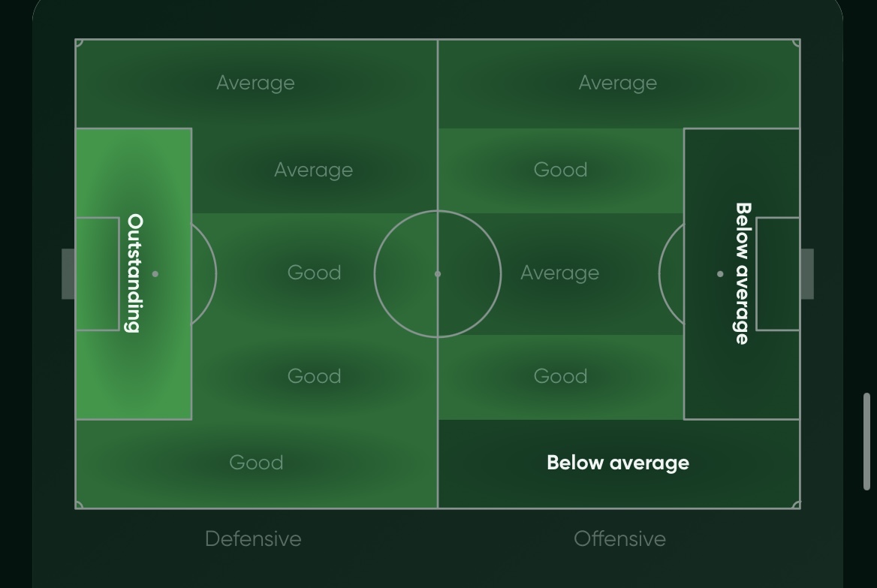Select the Average top offensive flank zone

tap(618, 83)
